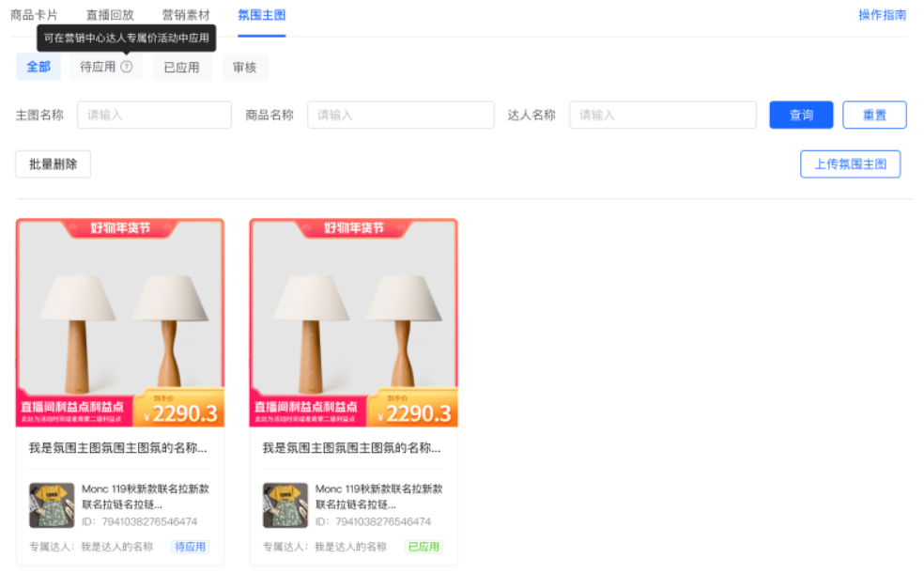Viewport: 924px width, 574px height.
Task: Click the 达人名称 search field
Action: point(662,115)
